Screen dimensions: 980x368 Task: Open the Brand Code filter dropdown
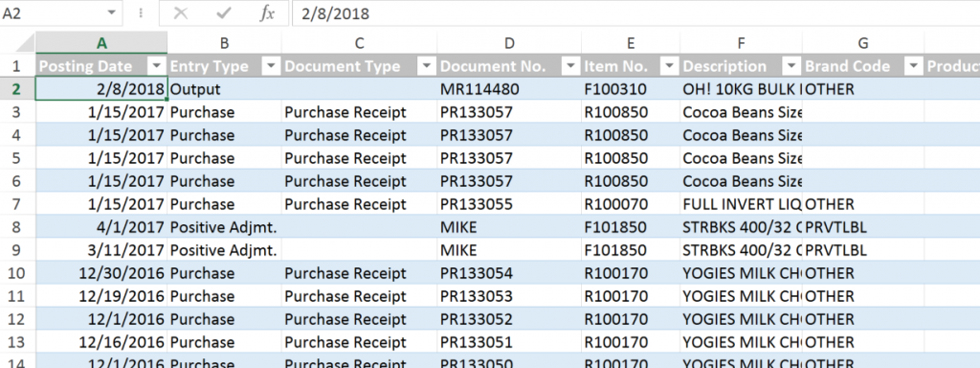pos(914,66)
